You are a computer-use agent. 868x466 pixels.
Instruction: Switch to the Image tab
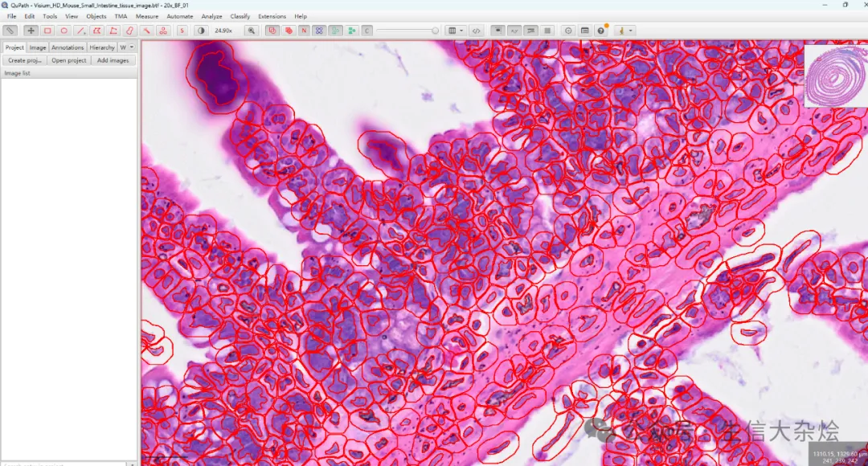38,47
